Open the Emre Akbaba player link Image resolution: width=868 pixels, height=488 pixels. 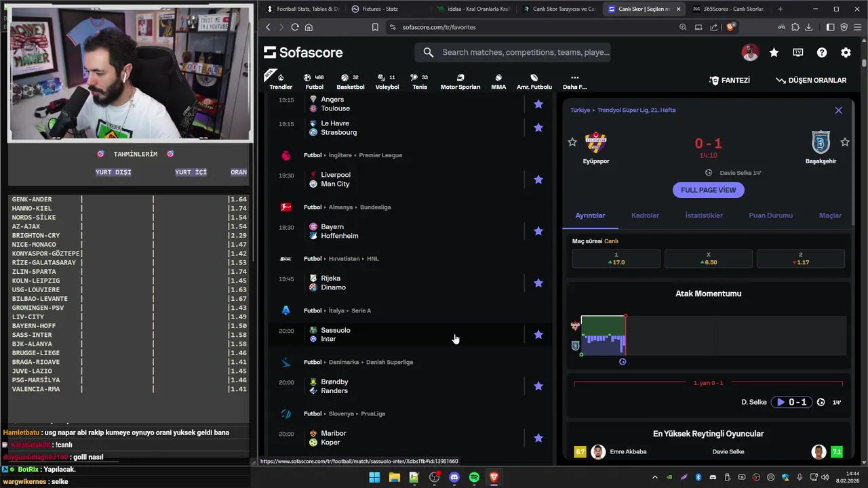click(x=628, y=451)
